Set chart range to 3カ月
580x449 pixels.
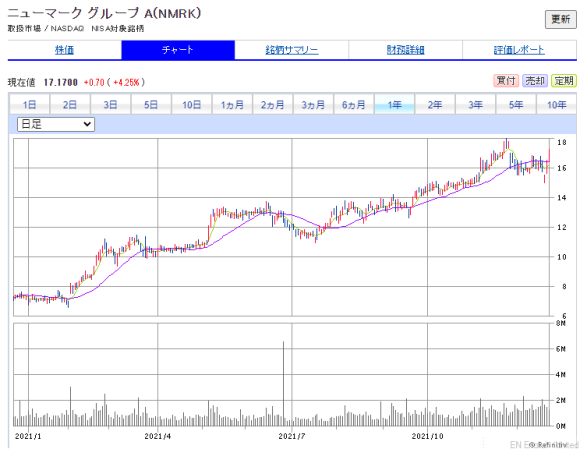(x=313, y=105)
